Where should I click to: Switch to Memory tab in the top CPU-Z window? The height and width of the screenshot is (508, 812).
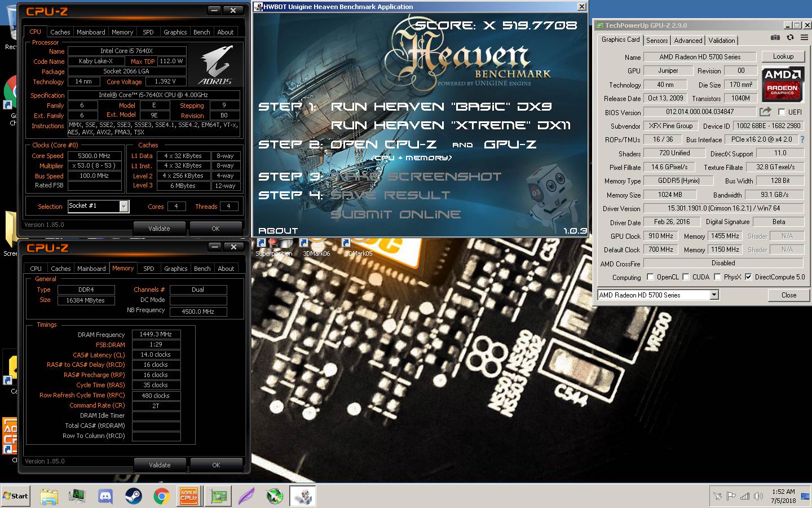tap(122, 32)
